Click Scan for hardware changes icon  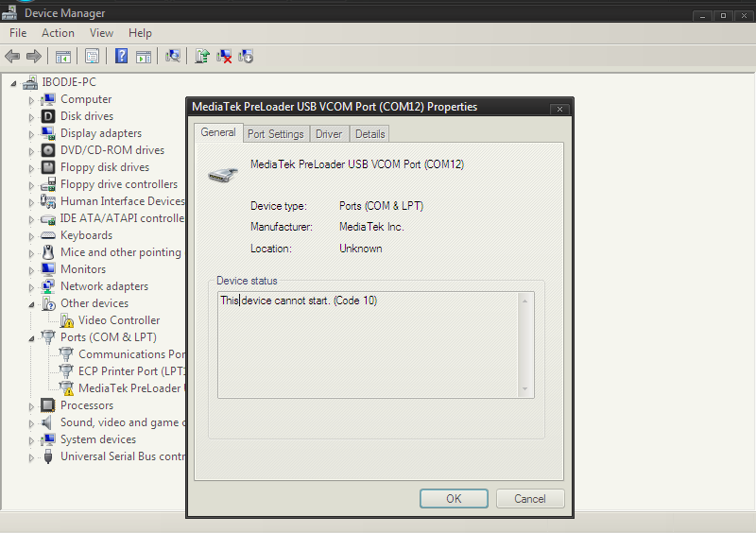[x=173, y=57]
